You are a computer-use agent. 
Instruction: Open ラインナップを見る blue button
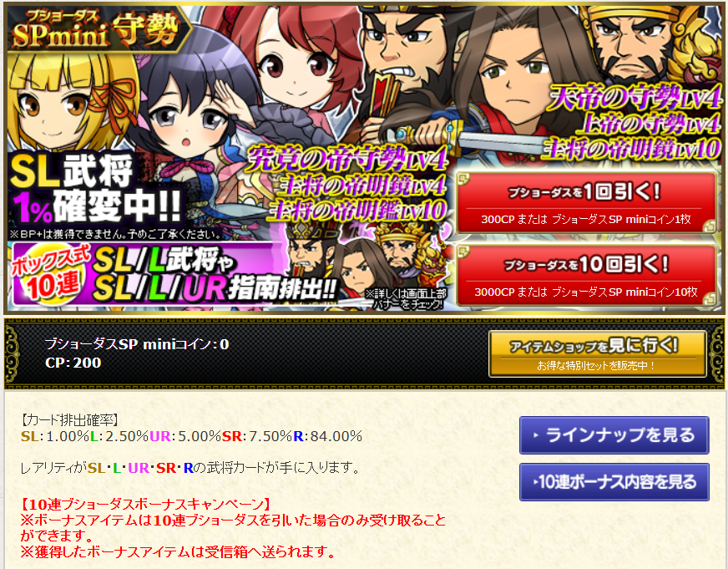point(614,435)
